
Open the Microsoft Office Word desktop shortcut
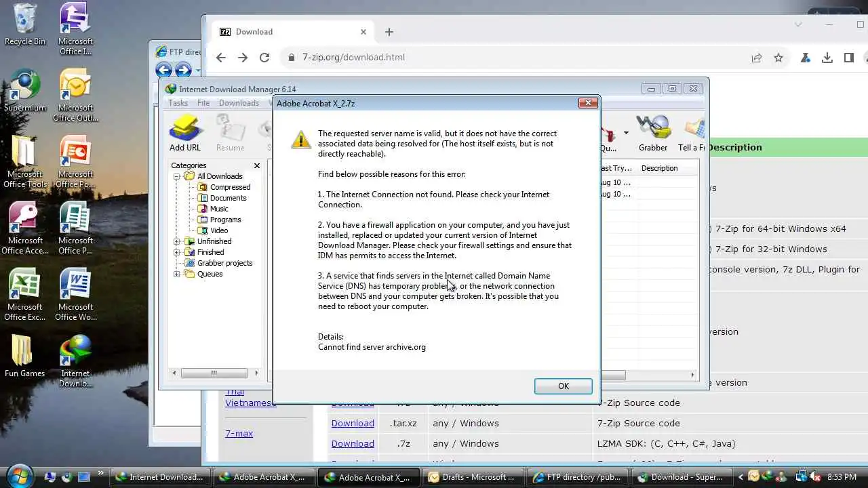[x=75, y=295]
